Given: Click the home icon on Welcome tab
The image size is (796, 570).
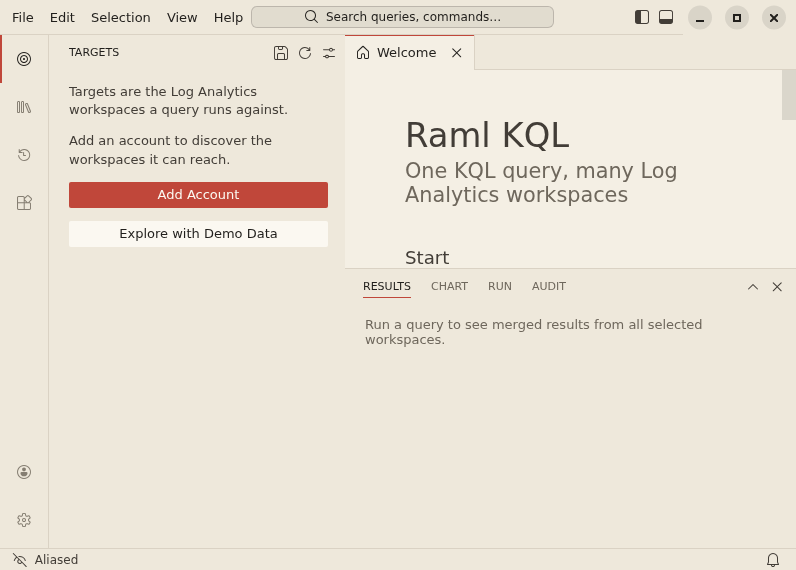Looking at the screenshot, I should pos(363,53).
